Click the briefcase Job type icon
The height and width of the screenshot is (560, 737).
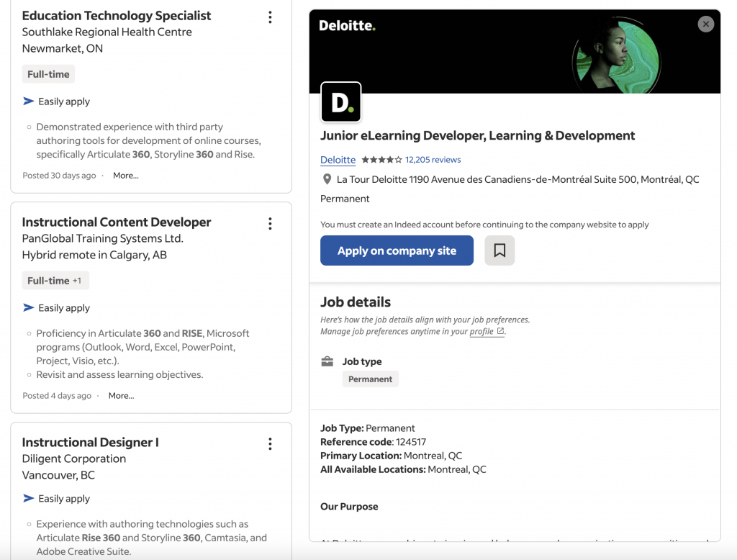coord(327,361)
